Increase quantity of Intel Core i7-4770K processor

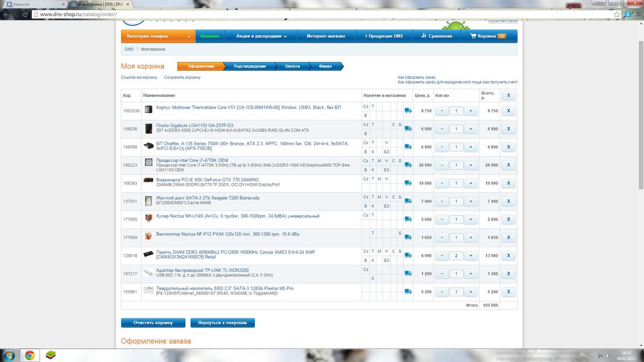coord(471,165)
